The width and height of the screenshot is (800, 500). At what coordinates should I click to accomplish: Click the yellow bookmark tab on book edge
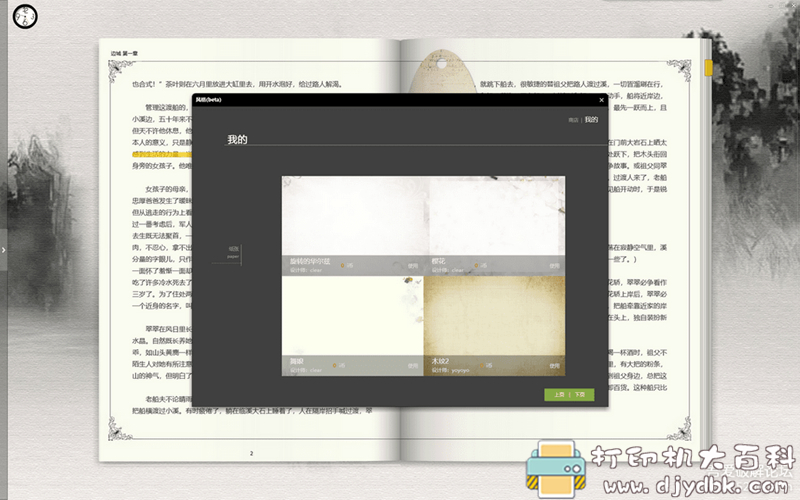708,68
